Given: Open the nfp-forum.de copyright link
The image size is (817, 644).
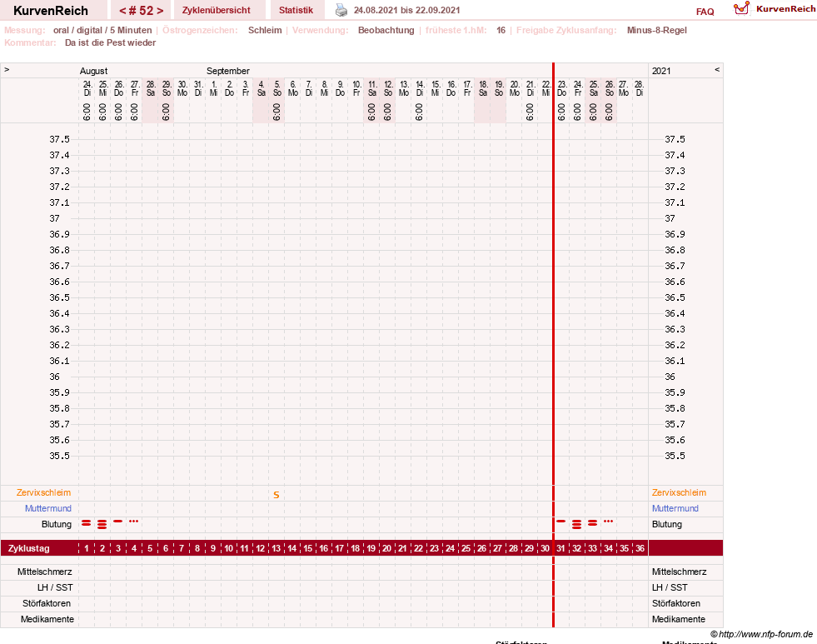Looking at the screenshot, I should pyautogui.click(x=762, y=634).
